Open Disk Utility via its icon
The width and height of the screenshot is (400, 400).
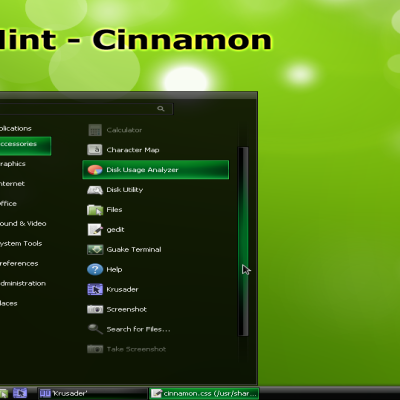point(95,190)
